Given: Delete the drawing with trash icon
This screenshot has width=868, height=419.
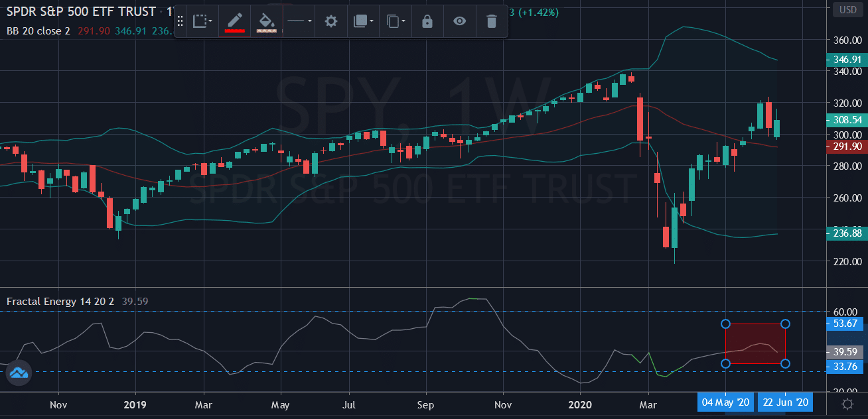Looking at the screenshot, I should click(x=491, y=21).
